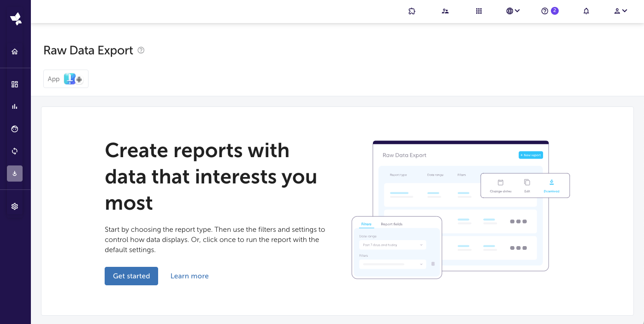The height and width of the screenshot is (324, 644).
Task: Open the people icon in the top bar
Action: click(445, 11)
